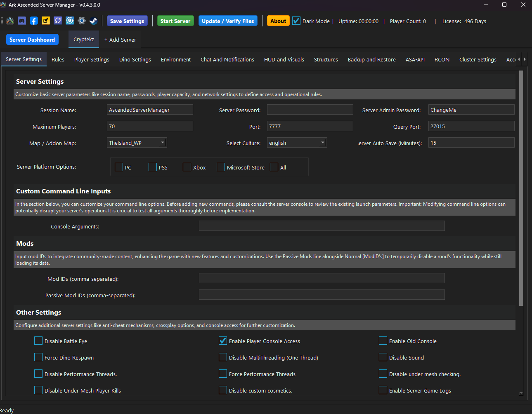Open the Dino Settings tab
This screenshot has height=414, width=532.
135,59
